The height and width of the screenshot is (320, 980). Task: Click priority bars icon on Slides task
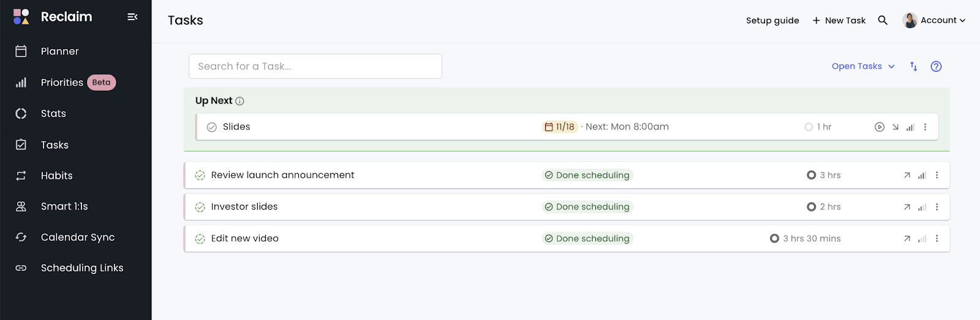pyautogui.click(x=910, y=127)
